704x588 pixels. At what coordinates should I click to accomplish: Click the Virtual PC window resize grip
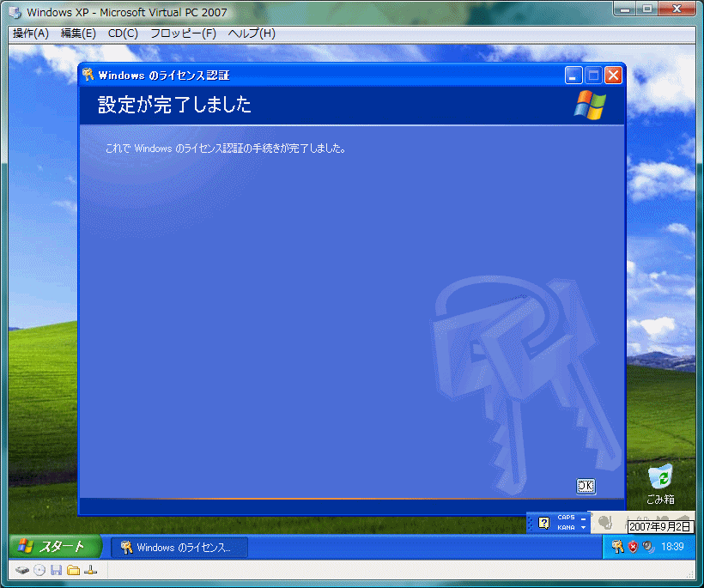(x=690, y=574)
